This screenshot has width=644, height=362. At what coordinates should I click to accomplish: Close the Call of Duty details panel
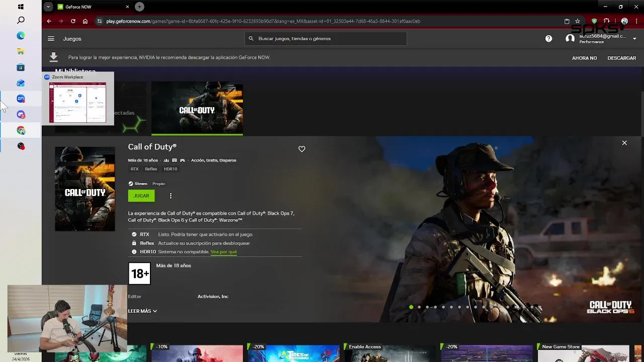click(x=624, y=143)
